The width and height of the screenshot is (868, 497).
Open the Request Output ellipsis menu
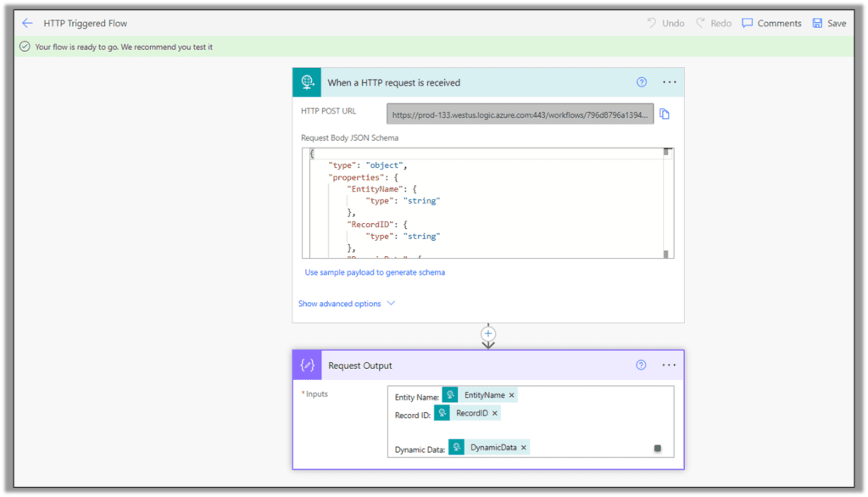pyautogui.click(x=669, y=365)
